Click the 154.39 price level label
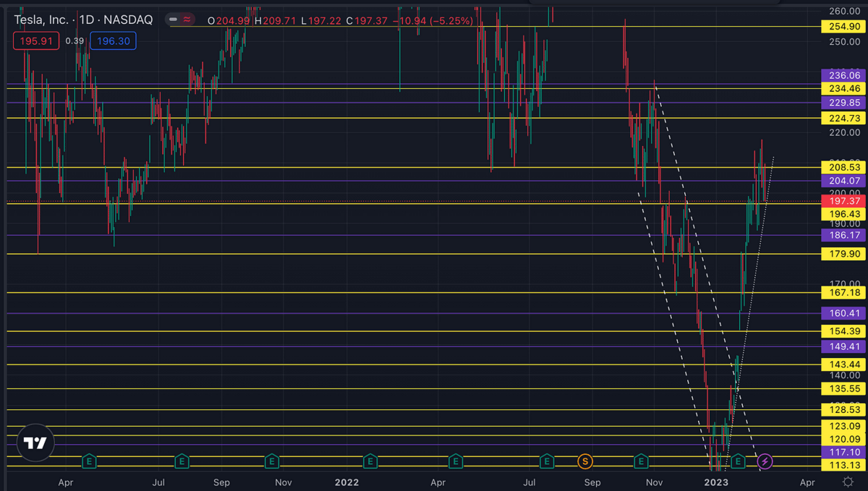The image size is (868, 491). pyautogui.click(x=843, y=331)
